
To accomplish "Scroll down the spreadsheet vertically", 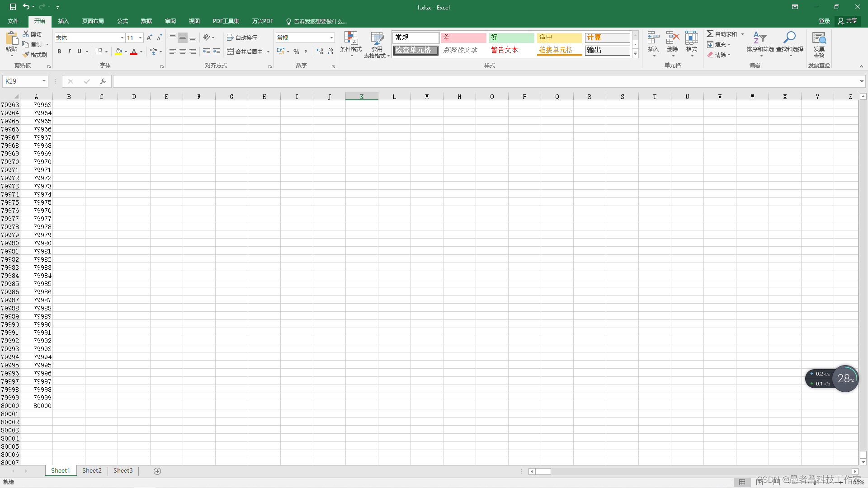I will [x=863, y=462].
